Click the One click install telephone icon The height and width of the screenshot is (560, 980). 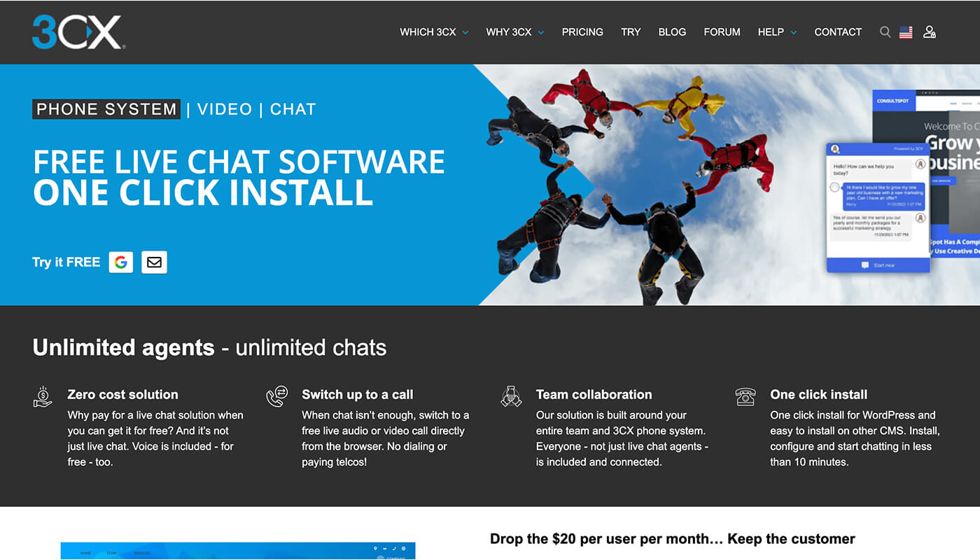pyautogui.click(x=745, y=397)
